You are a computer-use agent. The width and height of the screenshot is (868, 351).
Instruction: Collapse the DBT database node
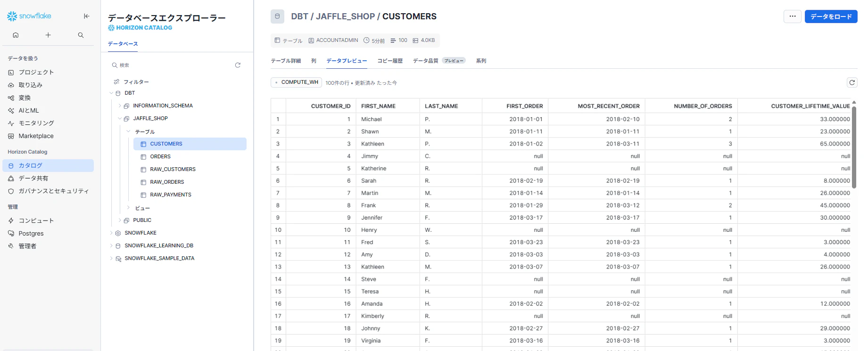pyautogui.click(x=111, y=93)
